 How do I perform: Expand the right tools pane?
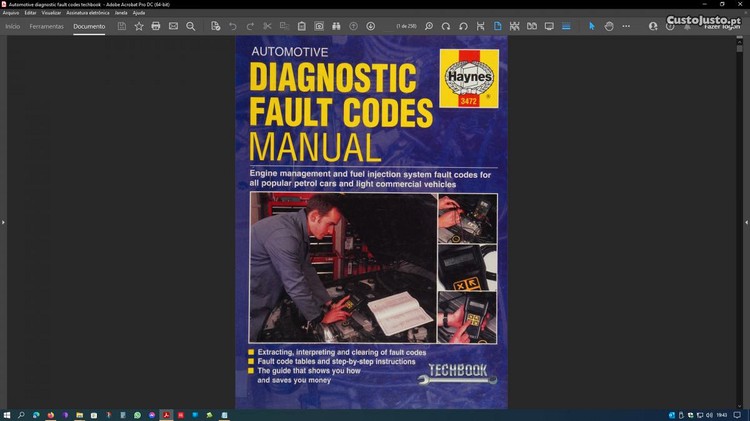[745, 222]
